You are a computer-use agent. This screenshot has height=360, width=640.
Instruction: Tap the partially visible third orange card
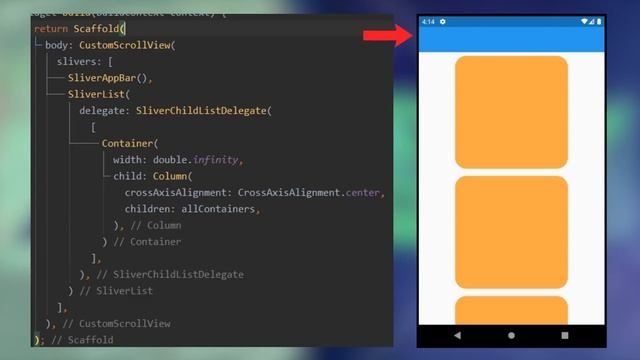point(511,311)
